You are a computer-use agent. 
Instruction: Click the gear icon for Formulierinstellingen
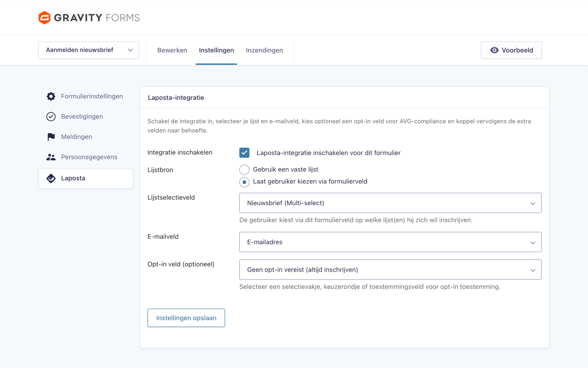click(x=51, y=96)
